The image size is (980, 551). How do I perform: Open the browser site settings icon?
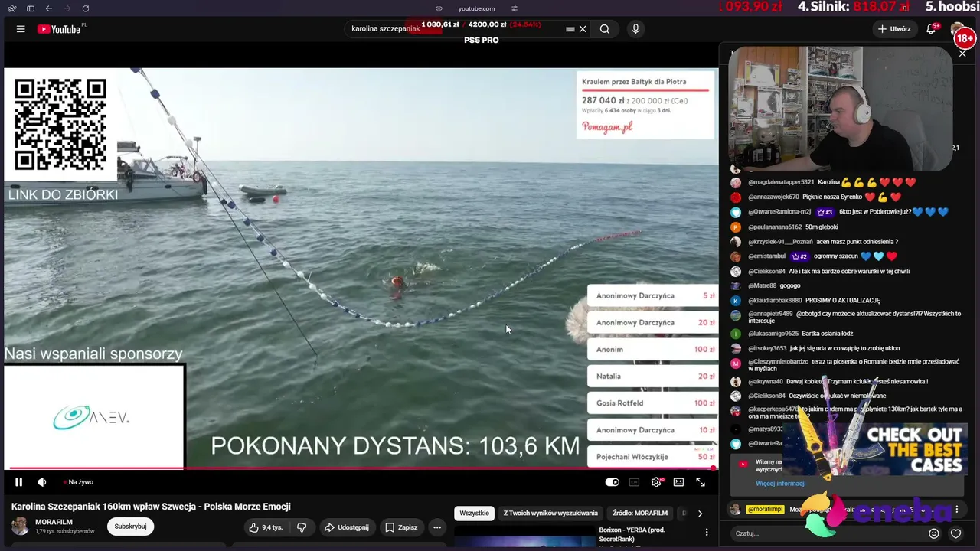(514, 8)
